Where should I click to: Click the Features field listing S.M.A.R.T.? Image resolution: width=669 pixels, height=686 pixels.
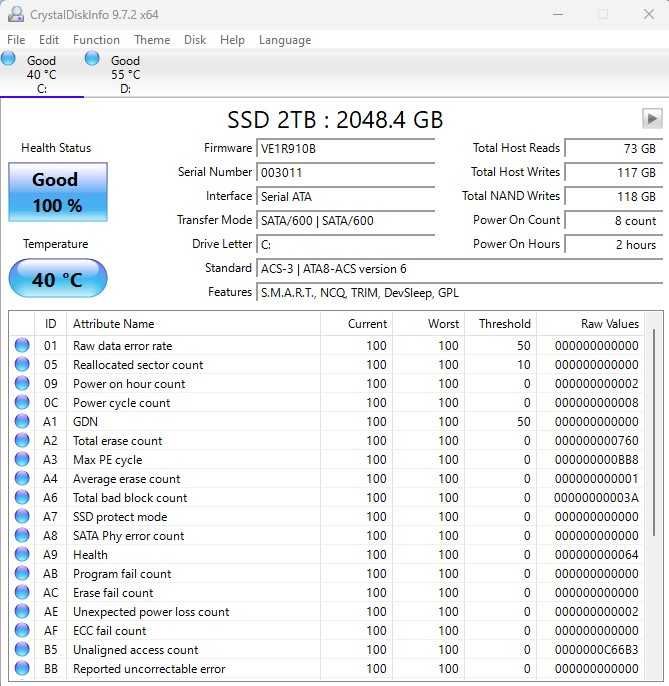pos(459,293)
